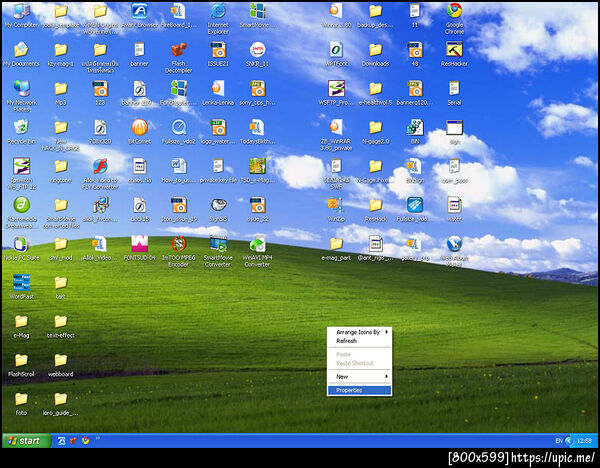
Task: Expand the New submenu
Action: click(359, 377)
